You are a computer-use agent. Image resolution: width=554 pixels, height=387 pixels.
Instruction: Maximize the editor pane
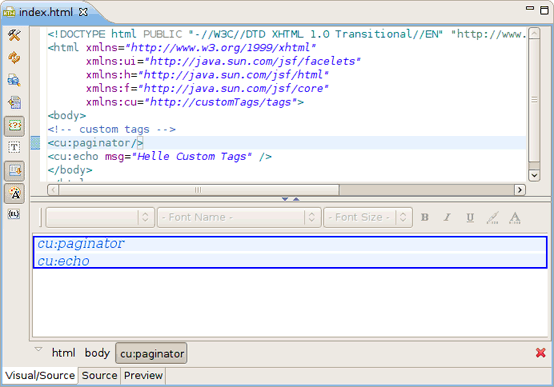[x=544, y=10]
